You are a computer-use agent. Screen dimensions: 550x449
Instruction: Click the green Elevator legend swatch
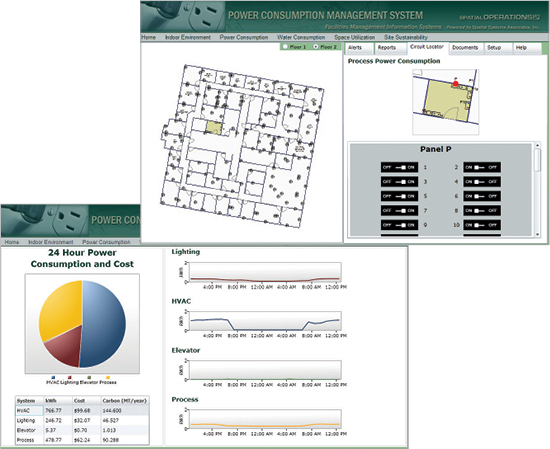point(89,378)
